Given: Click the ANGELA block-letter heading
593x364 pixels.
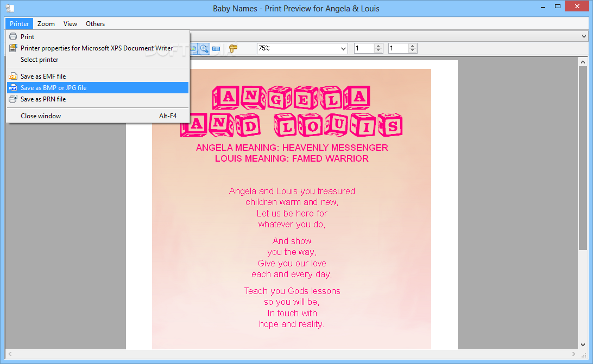Looking at the screenshot, I should coord(291,98).
